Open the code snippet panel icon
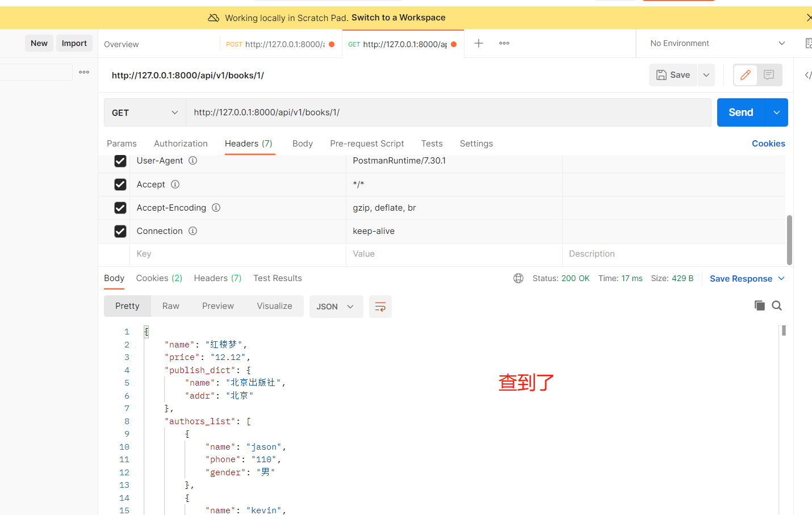The image size is (812, 515). tap(807, 75)
